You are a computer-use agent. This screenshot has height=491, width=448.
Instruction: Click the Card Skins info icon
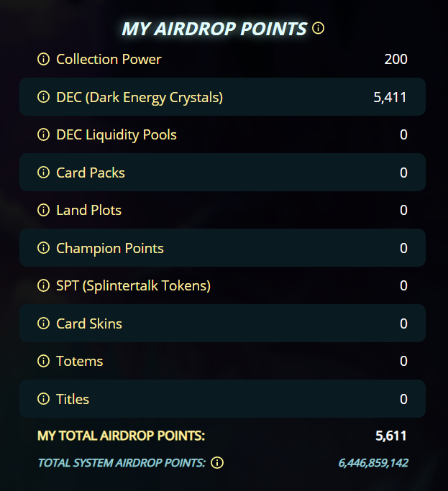coord(43,323)
